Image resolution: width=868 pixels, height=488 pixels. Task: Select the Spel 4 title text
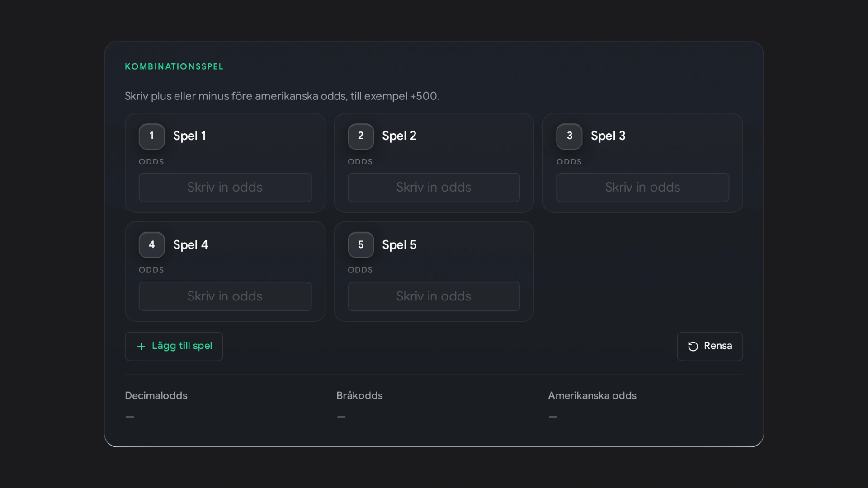(190, 245)
